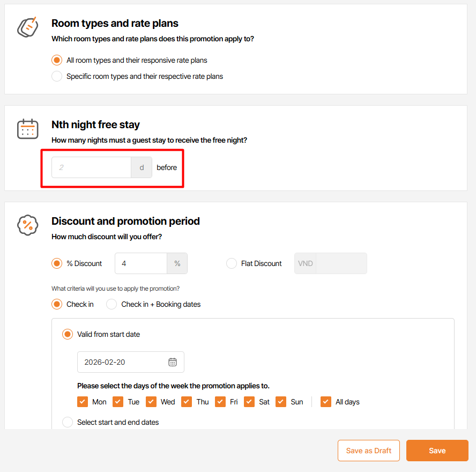This screenshot has height=472, width=476.
Task: Click the discount percent badge icon
Action: (x=27, y=225)
